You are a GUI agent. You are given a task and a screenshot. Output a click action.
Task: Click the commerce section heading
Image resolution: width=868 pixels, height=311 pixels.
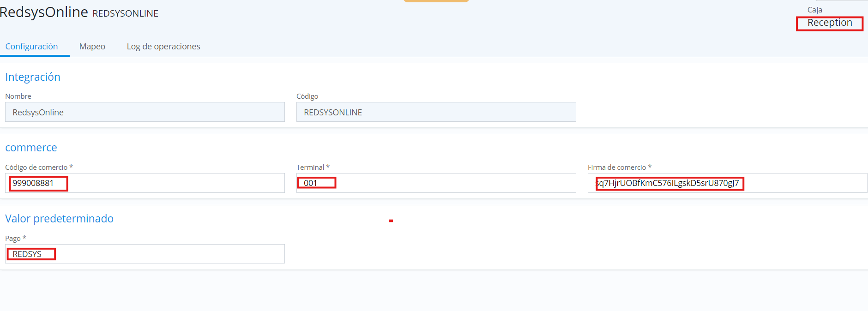pos(31,148)
